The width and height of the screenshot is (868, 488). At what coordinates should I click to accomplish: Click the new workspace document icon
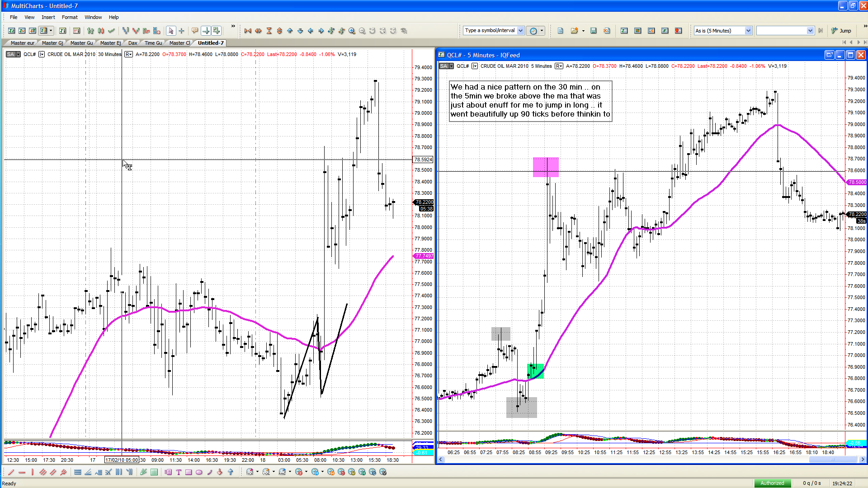point(561,31)
